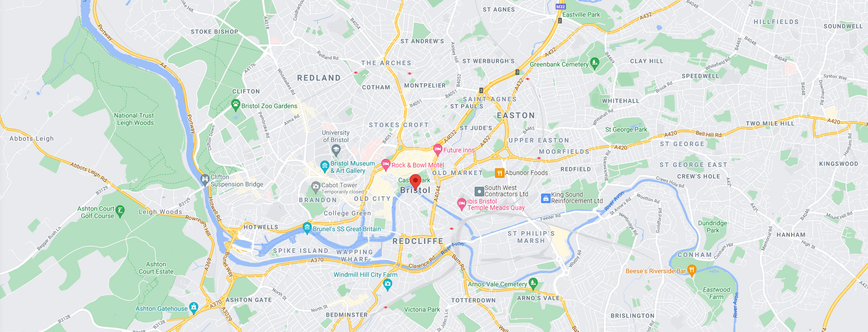Screen dimensions: 868x332
Task: Select the Ashton Gatehouse icon
Action: click(194, 308)
